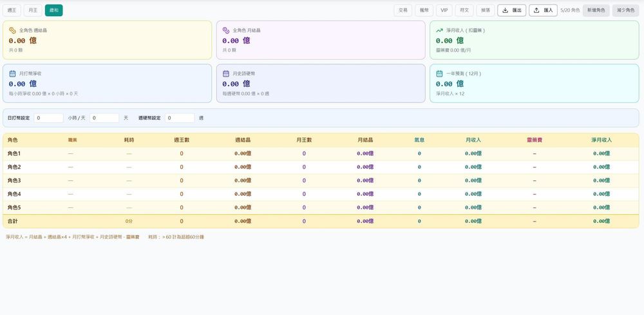The image size is (644, 315).
Task: Click the 角色3 row name
Action: click(14, 180)
